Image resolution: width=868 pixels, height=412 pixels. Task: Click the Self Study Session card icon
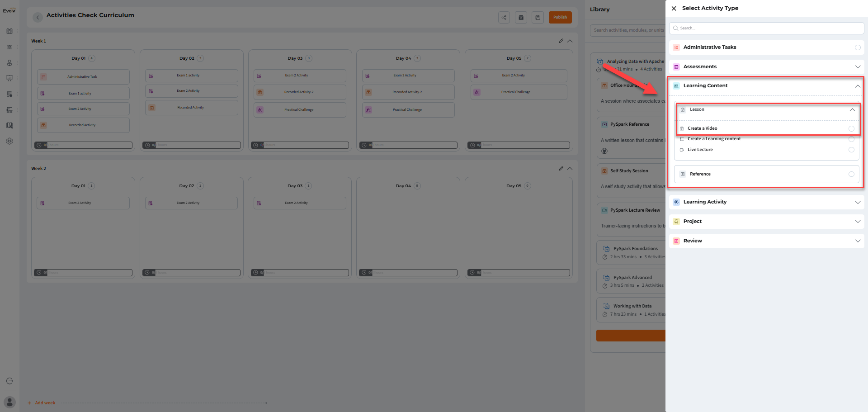[x=604, y=171]
